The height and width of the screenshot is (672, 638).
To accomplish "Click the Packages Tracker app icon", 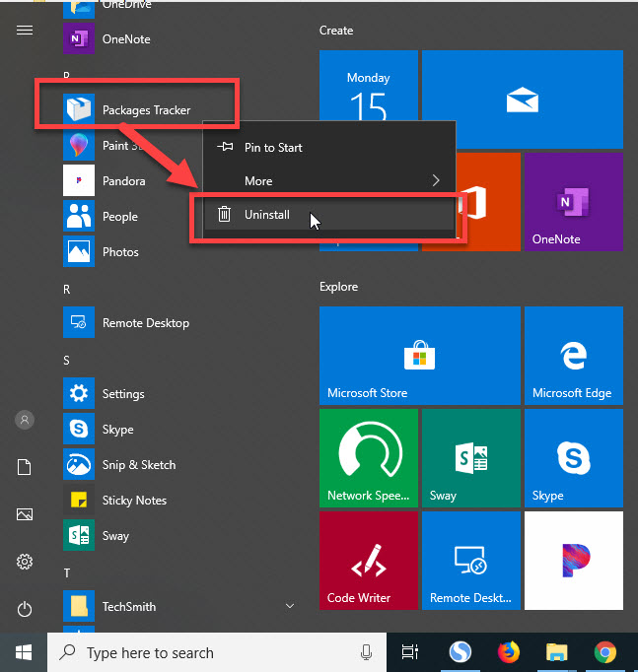I will 79,109.
